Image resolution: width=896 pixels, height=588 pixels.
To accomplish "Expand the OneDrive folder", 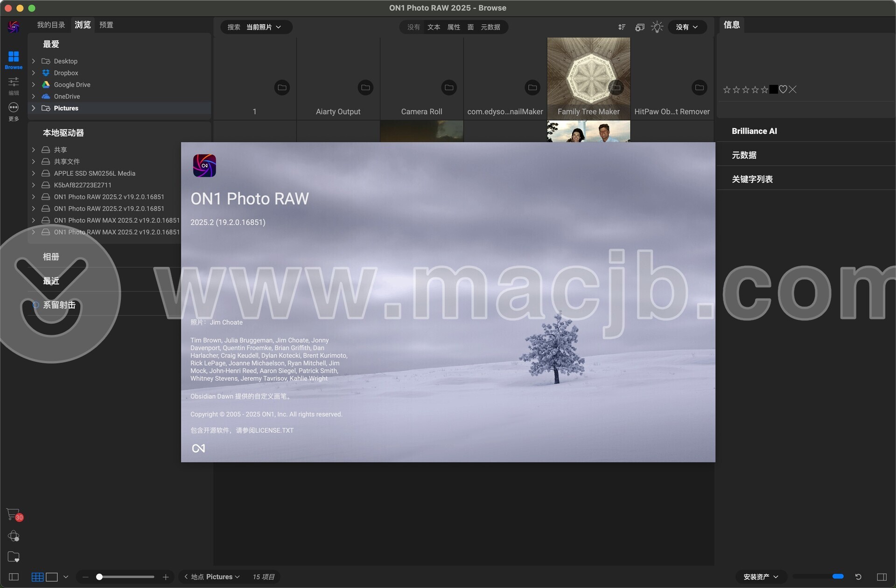I will [x=34, y=97].
